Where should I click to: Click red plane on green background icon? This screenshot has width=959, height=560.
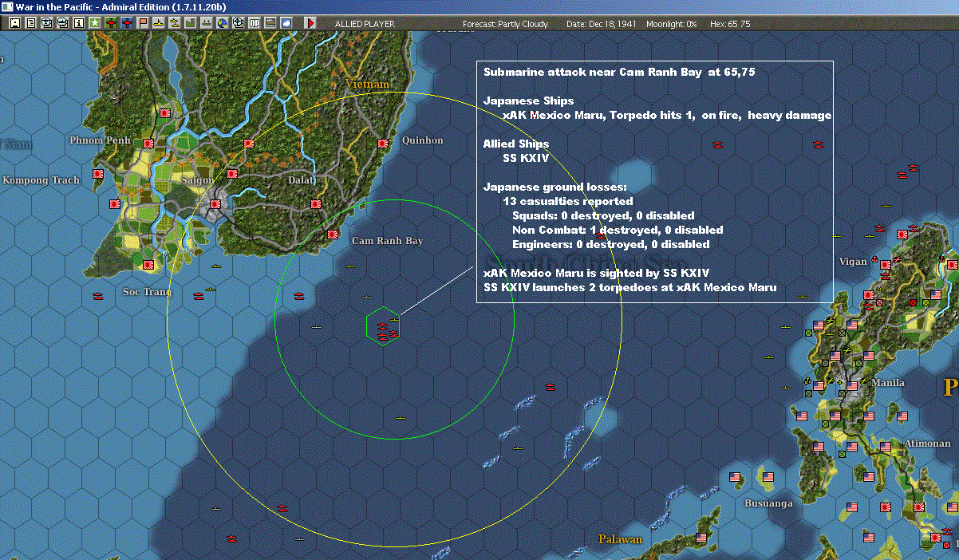tap(111, 23)
